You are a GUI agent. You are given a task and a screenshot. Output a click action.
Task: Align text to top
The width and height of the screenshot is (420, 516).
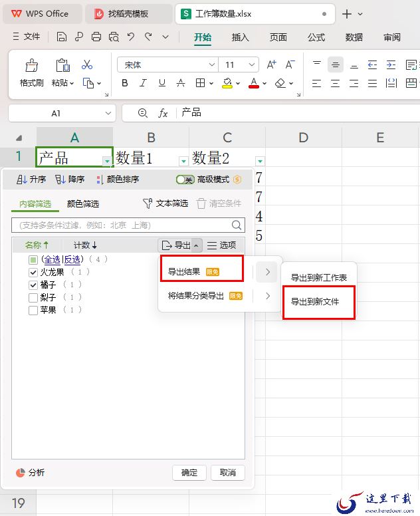(x=317, y=64)
